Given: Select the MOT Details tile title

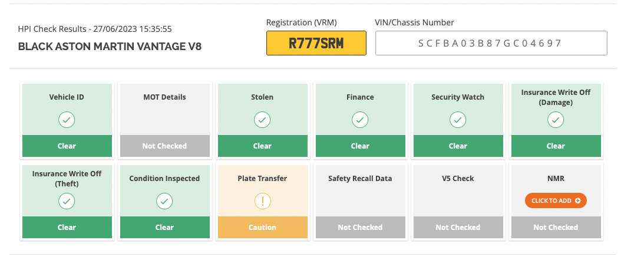Looking at the screenshot, I should pyautogui.click(x=165, y=97).
